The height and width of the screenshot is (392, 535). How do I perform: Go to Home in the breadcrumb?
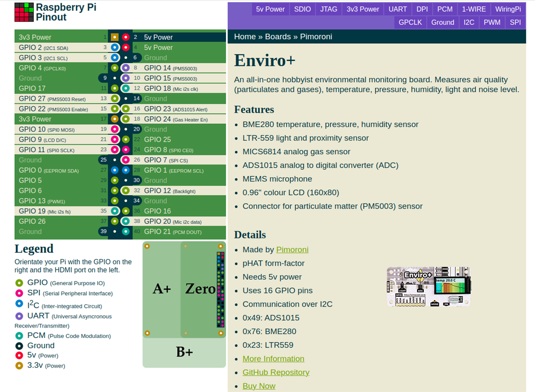[245, 37]
